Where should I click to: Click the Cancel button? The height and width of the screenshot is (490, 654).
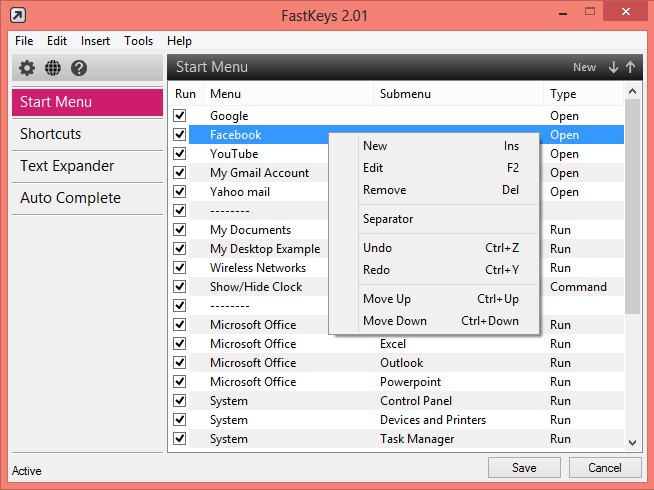[605, 467]
